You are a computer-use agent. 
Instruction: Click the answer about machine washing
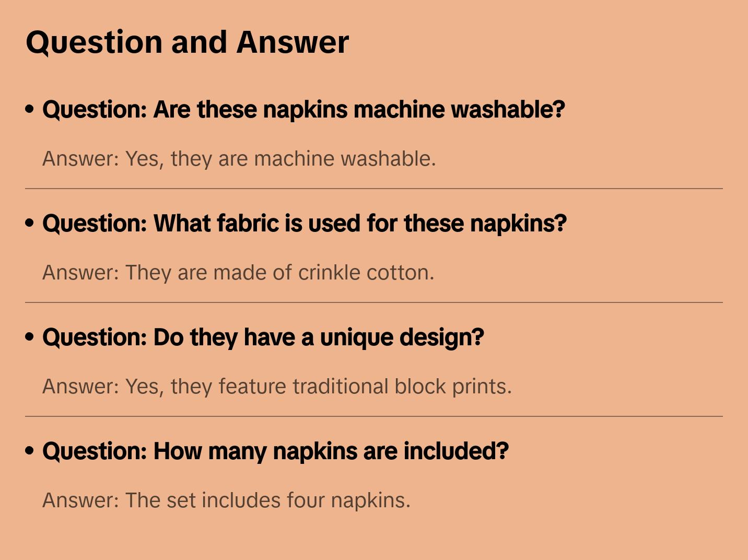pyautogui.click(x=239, y=159)
